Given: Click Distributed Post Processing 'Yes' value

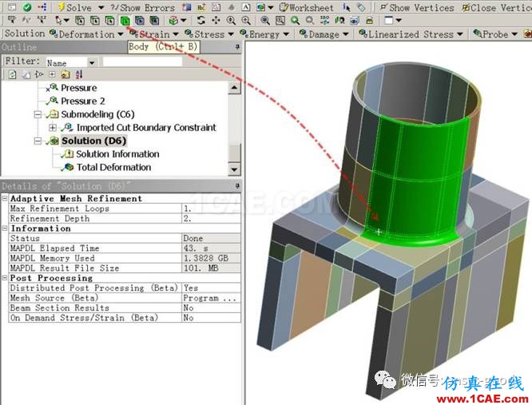Looking at the screenshot, I should tap(211, 288).
